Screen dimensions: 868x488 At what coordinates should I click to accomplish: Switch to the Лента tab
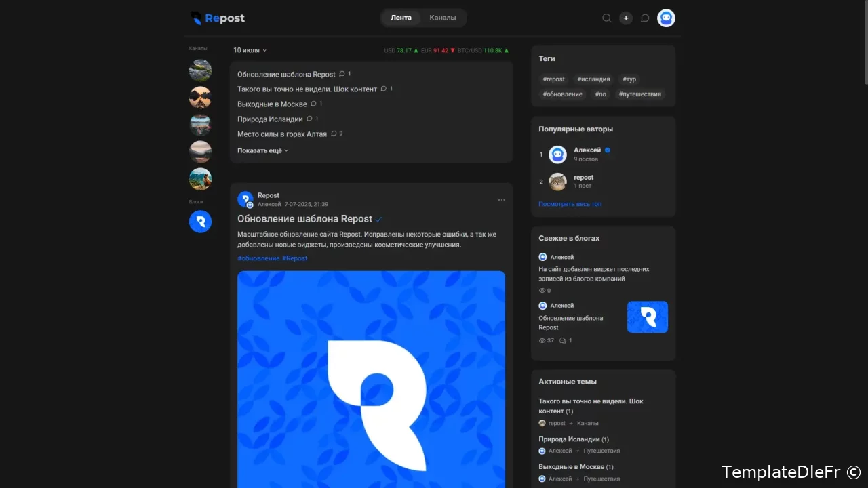click(401, 18)
